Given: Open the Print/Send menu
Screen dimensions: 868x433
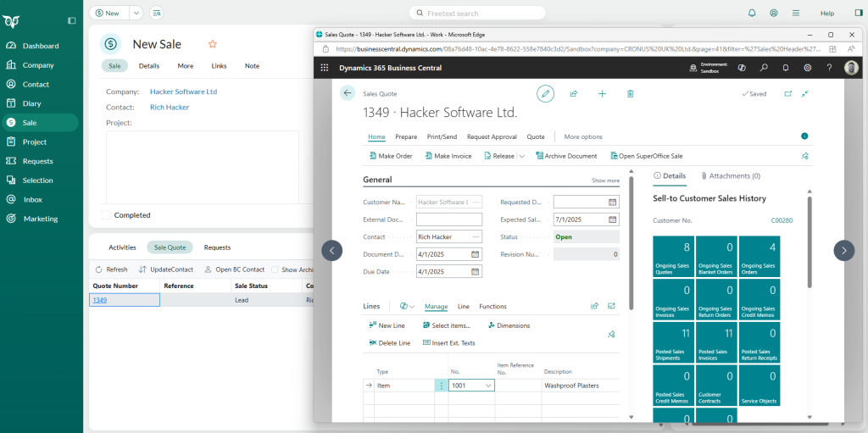Looking at the screenshot, I should point(442,136).
